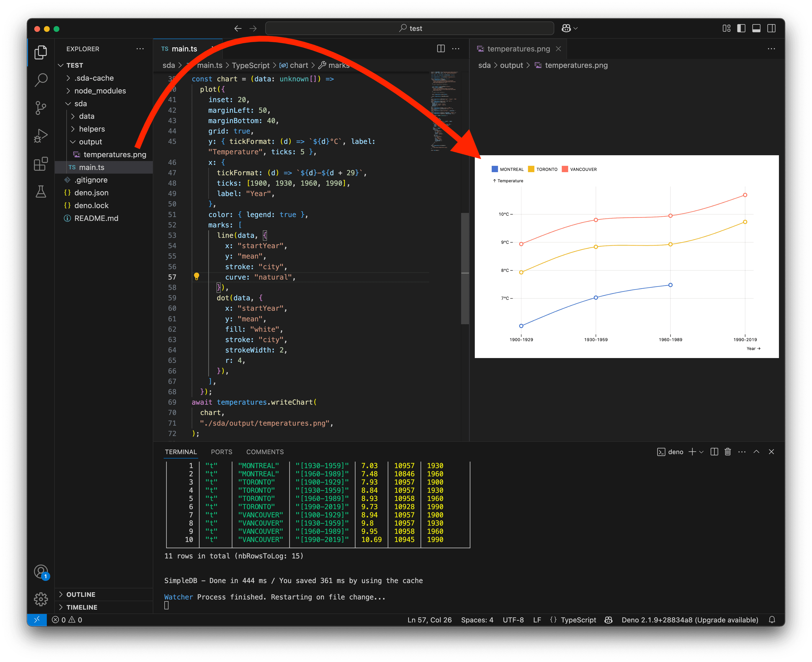Open Copilot status in status bar
812x662 pixels.
tap(609, 620)
